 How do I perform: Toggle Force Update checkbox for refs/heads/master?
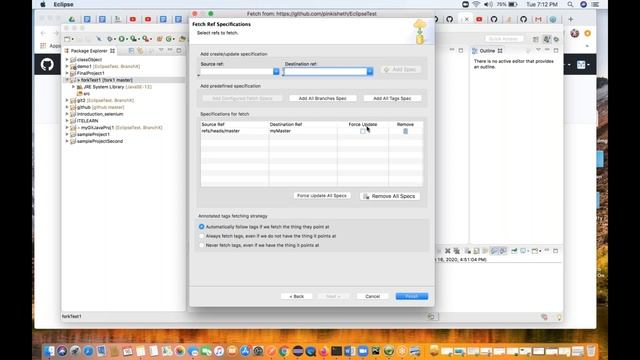(x=363, y=131)
